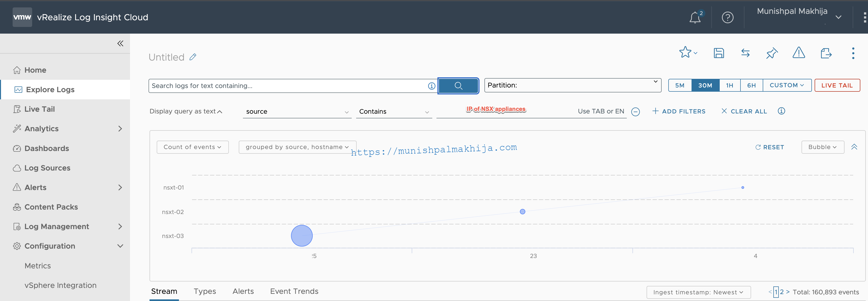
Task: Click the small nsxt-01 bubble
Action: pyautogui.click(x=743, y=187)
